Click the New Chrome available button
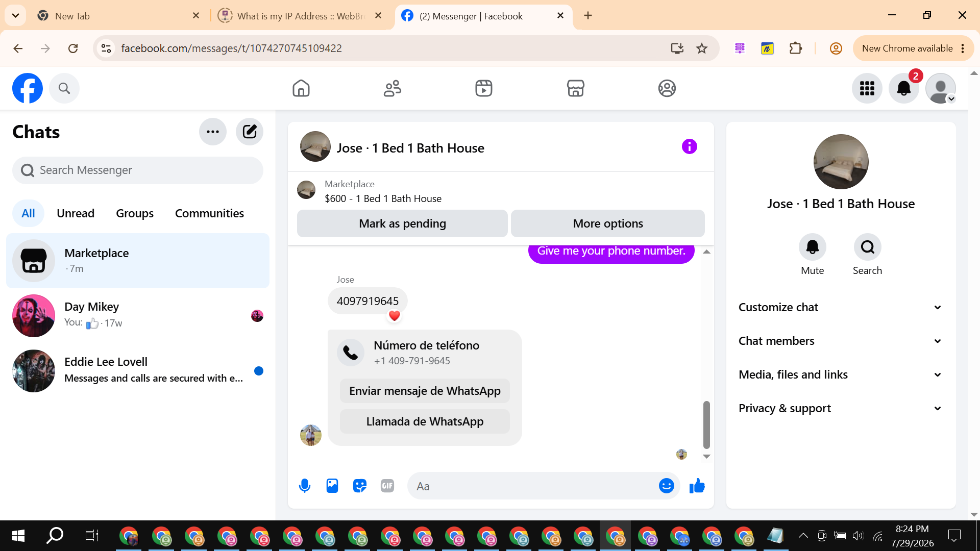980x551 pixels. [913, 48]
